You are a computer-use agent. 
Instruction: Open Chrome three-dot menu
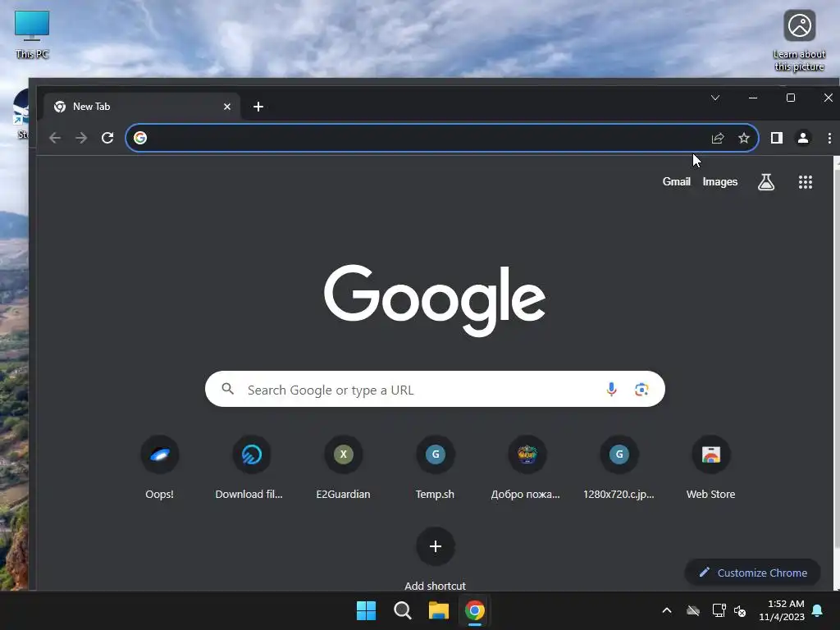point(829,138)
